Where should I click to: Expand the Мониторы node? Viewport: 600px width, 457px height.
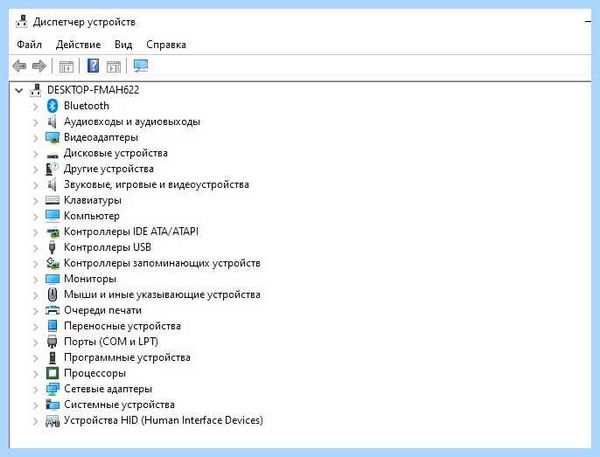(36, 279)
